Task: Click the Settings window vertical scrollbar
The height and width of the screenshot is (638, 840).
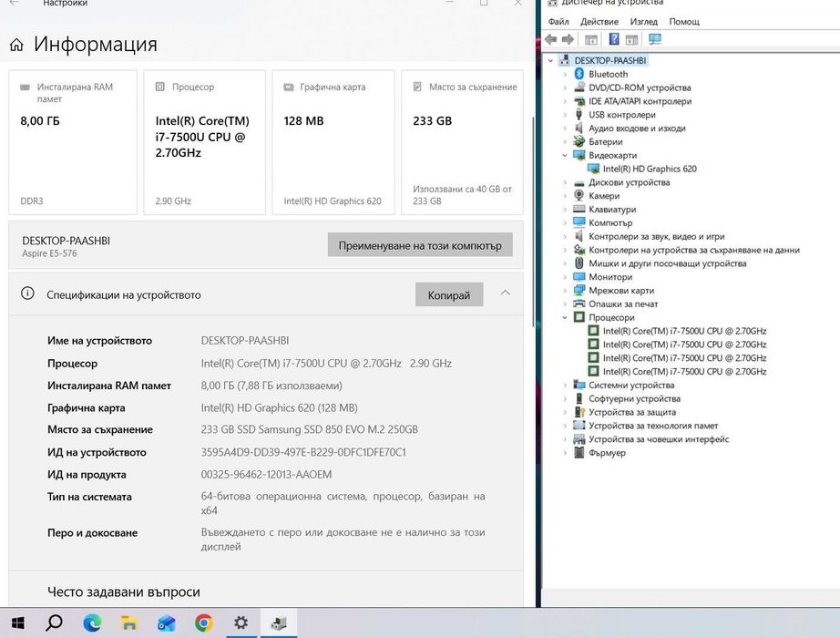Action: (532, 221)
